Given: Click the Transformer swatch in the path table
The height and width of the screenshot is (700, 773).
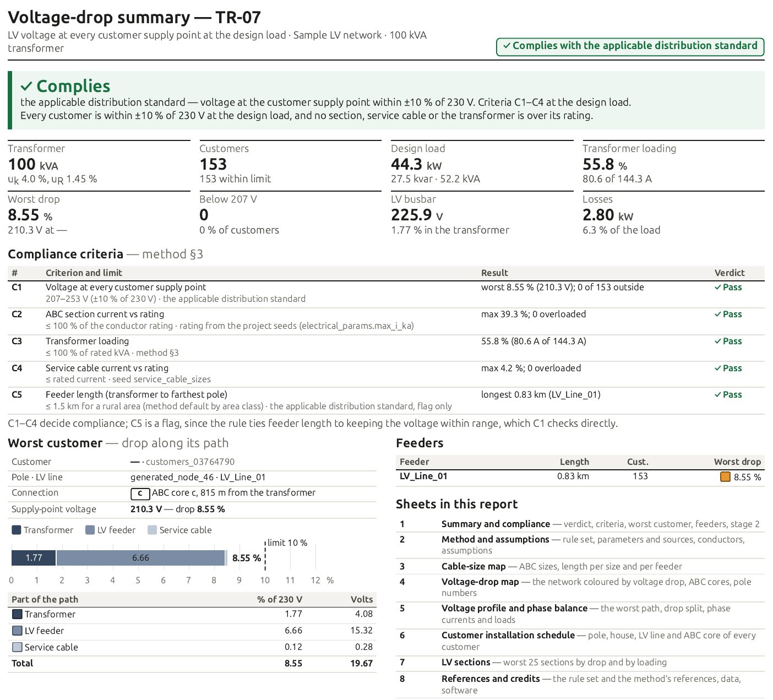Looking at the screenshot, I should point(17,615).
